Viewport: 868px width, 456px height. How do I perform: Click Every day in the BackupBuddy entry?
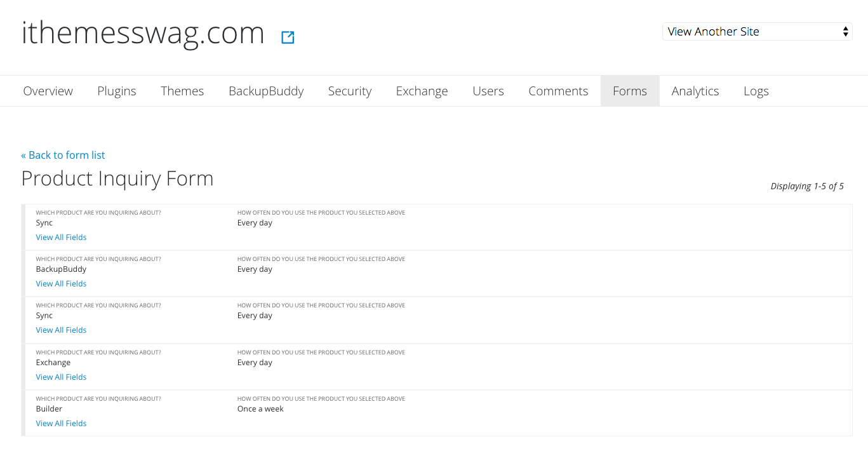pos(255,269)
